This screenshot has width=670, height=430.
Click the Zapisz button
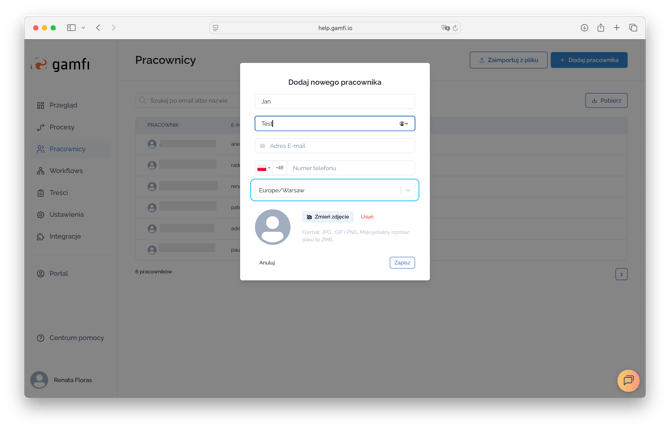click(402, 263)
